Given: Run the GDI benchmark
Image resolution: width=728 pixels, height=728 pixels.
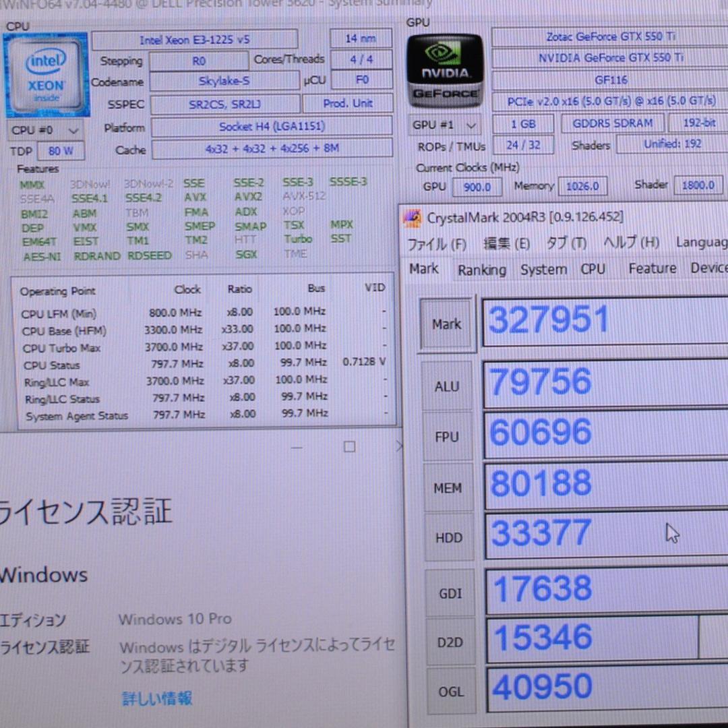Looking at the screenshot, I should [x=450, y=593].
